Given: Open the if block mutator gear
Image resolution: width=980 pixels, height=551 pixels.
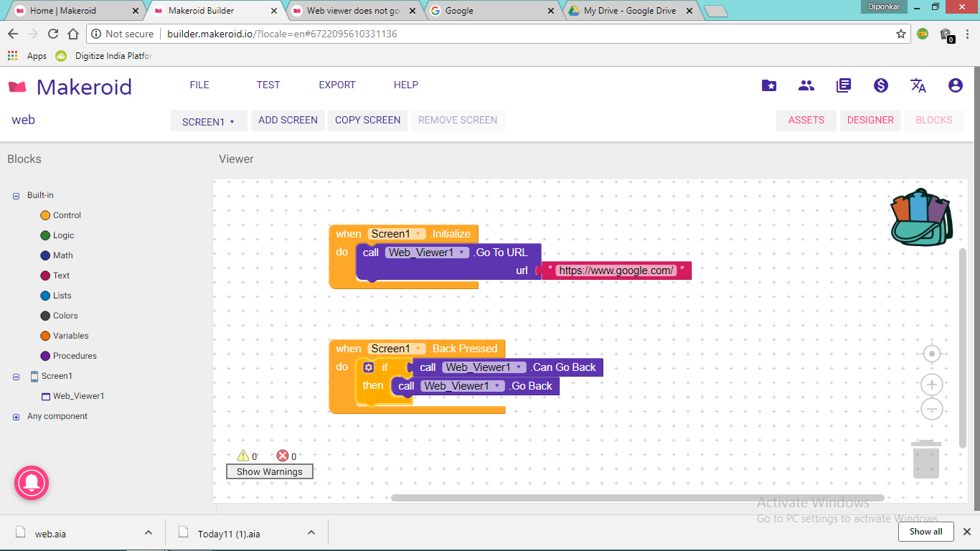Looking at the screenshot, I should coord(369,367).
